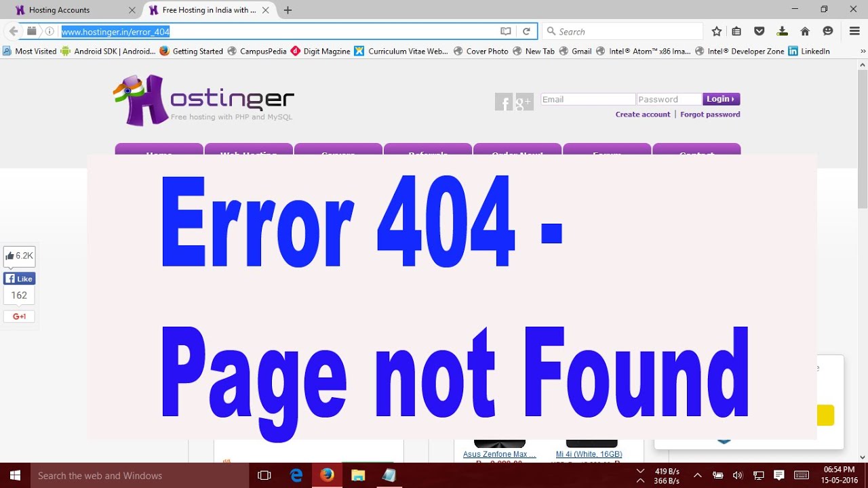The width and height of the screenshot is (868, 488).
Task: Open the Cover Photo bookmark
Action: (480, 51)
